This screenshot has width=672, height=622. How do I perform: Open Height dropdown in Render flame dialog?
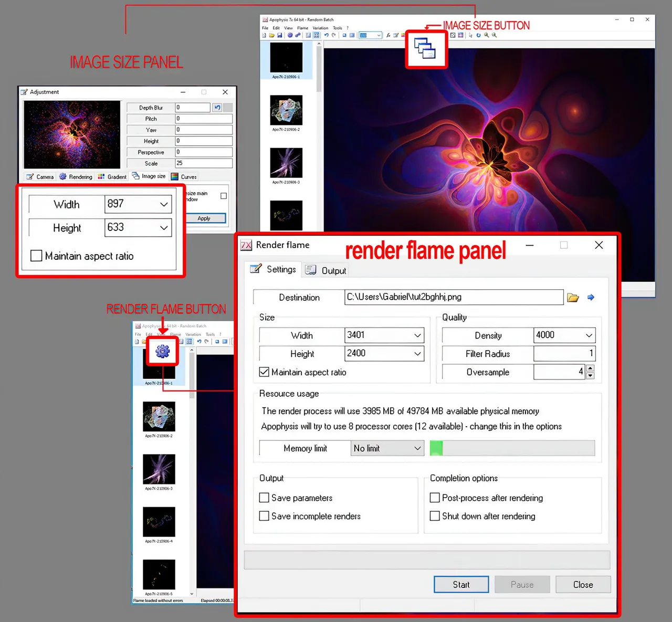[x=417, y=354]
